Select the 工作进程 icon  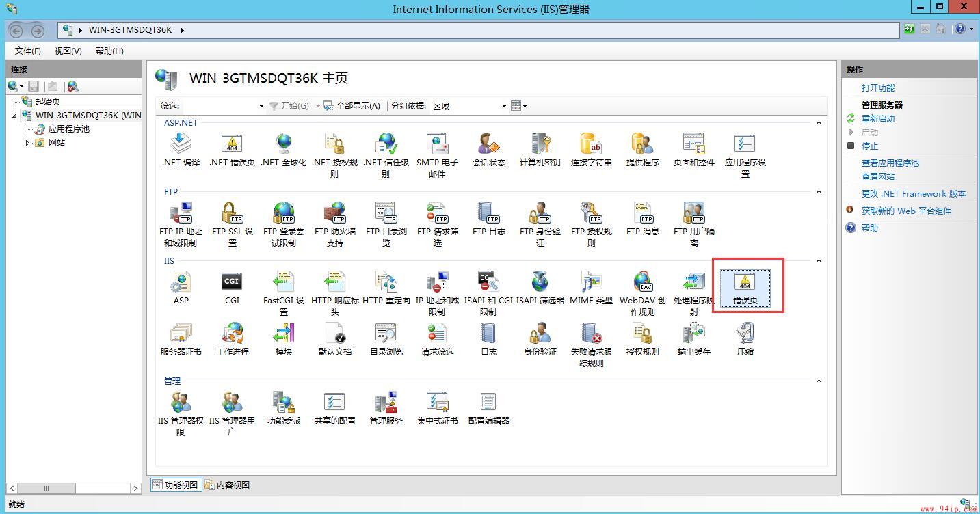pos(232,339)
